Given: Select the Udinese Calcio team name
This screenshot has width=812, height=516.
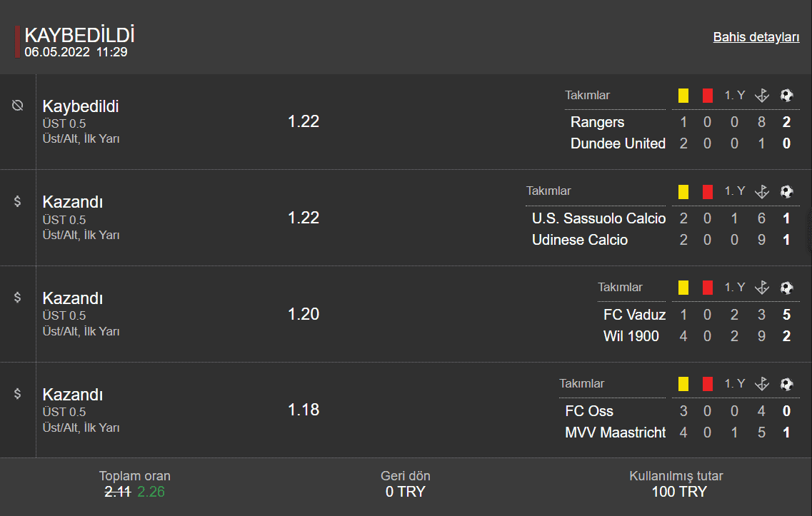Looking at the screenshot, I should 580,240.
